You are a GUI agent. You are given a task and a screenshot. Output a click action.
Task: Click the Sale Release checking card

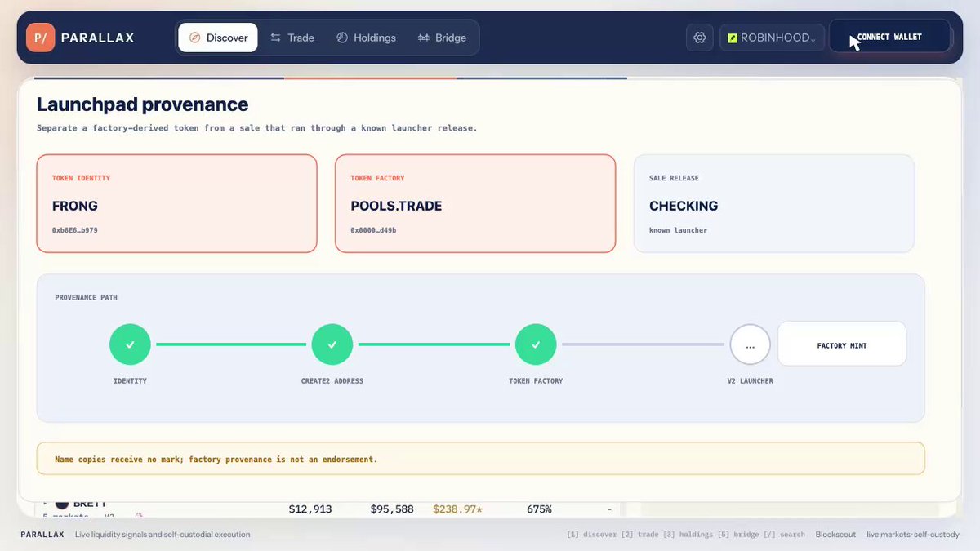[774, 203]
